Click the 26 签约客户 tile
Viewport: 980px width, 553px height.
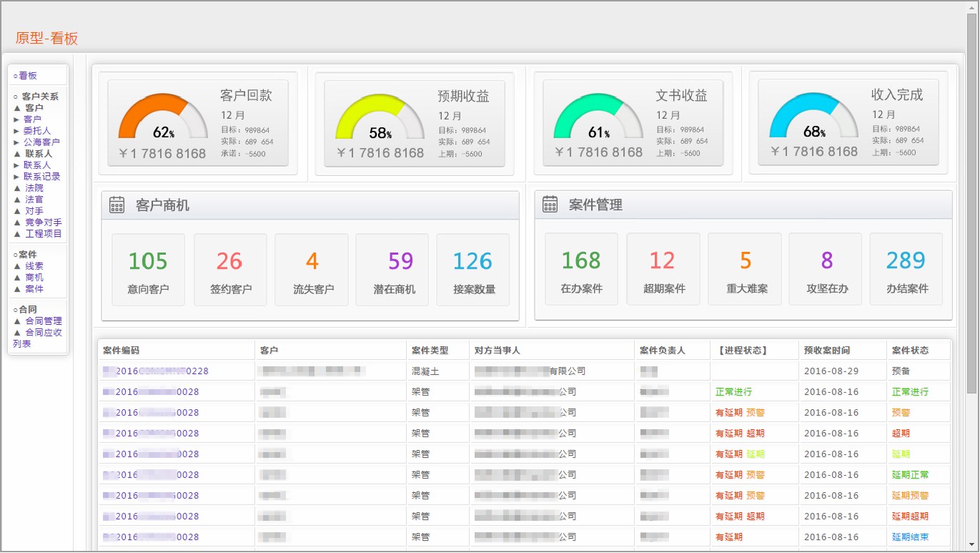(x=230, y=270)
